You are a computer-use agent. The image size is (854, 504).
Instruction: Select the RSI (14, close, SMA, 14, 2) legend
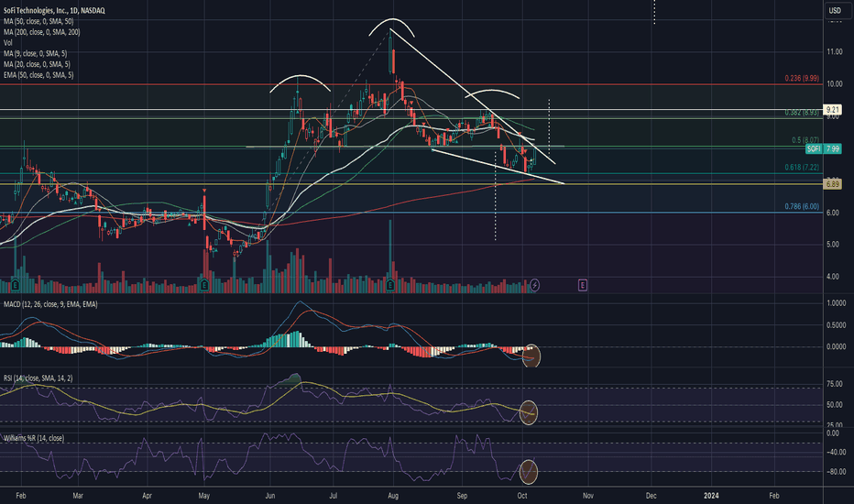pos(38,378)
